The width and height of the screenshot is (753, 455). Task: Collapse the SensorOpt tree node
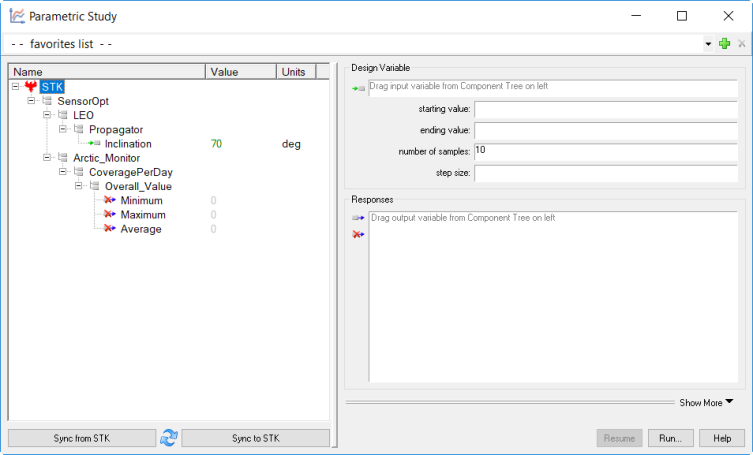point(31,101)
